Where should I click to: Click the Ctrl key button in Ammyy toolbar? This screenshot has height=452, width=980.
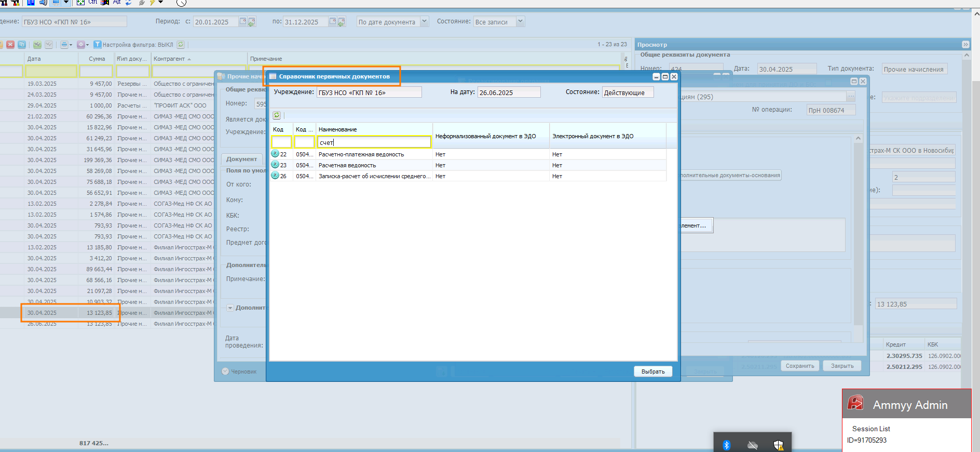[x=93, y=2]
